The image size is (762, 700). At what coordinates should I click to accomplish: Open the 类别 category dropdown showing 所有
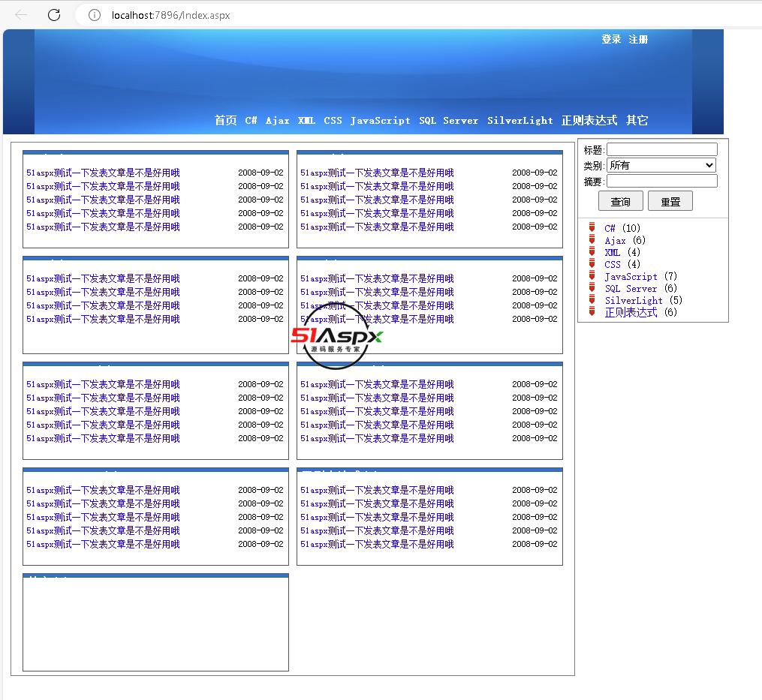coord(661,165)
